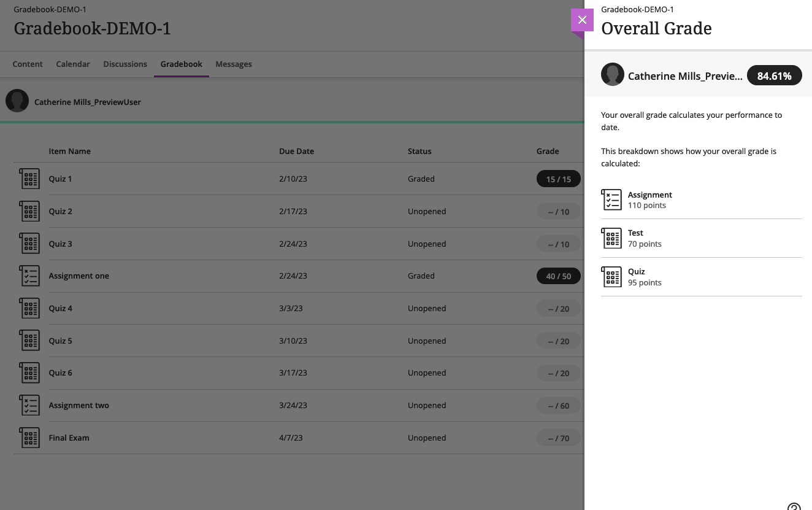Click the Quiz category icon in breakdown
812x510 pixels.
611,277
